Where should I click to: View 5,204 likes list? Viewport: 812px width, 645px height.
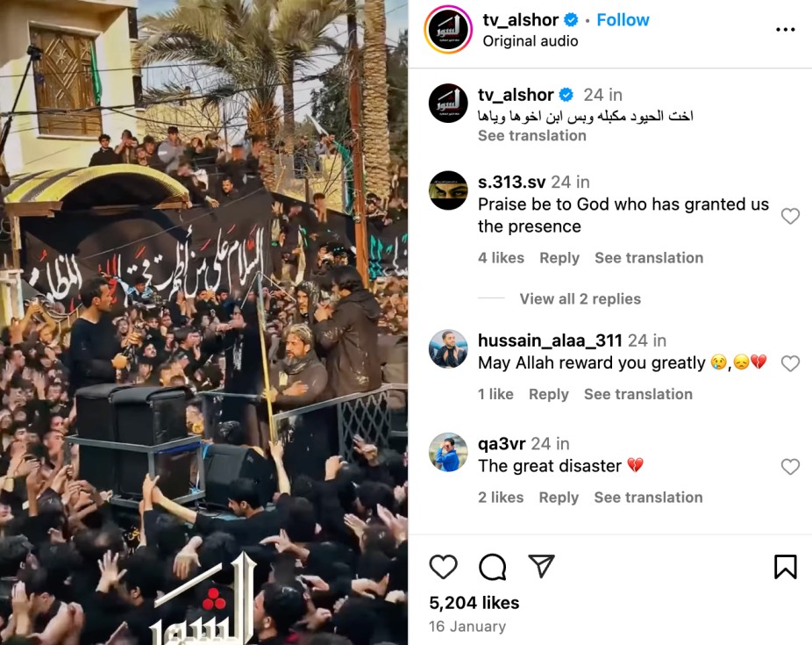[x=474, y=603]
